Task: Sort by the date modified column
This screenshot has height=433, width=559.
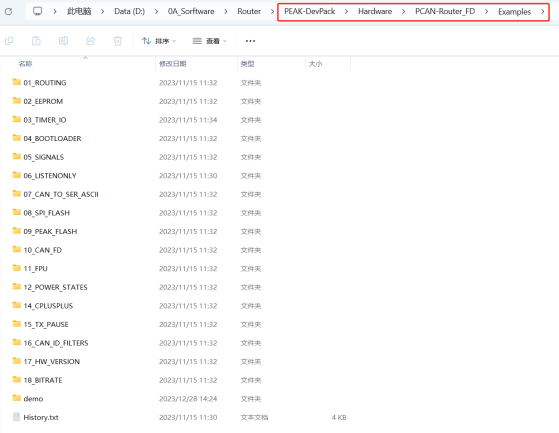Action: click(x=173, y=64)
